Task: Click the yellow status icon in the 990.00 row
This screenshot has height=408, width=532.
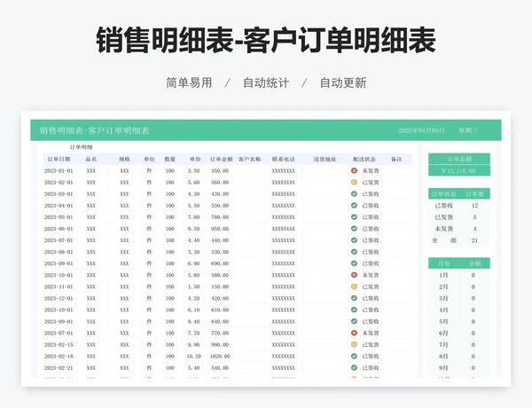Action: 354,344
